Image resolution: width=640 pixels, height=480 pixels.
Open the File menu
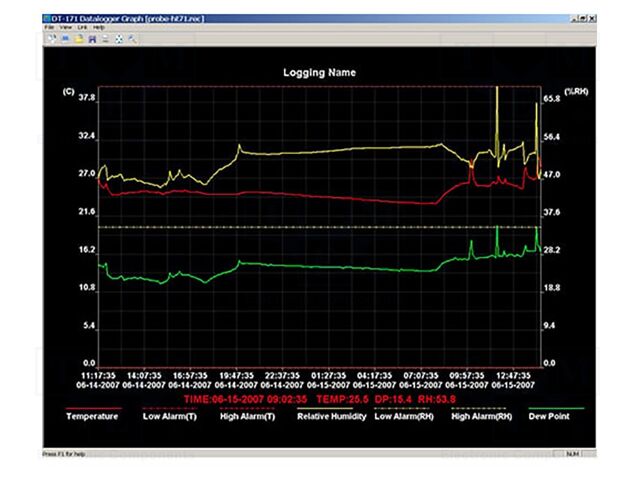[49, 27]
